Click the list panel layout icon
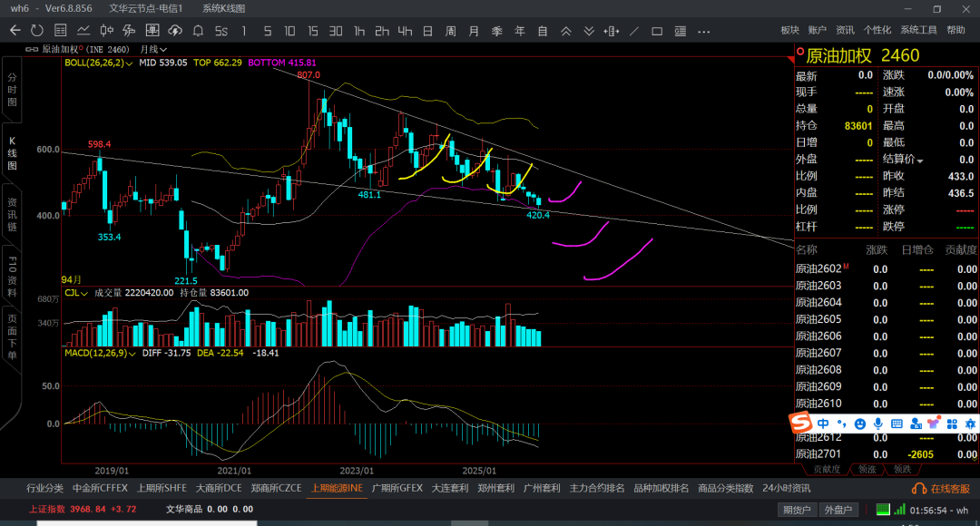 click(x=680, y=31)
